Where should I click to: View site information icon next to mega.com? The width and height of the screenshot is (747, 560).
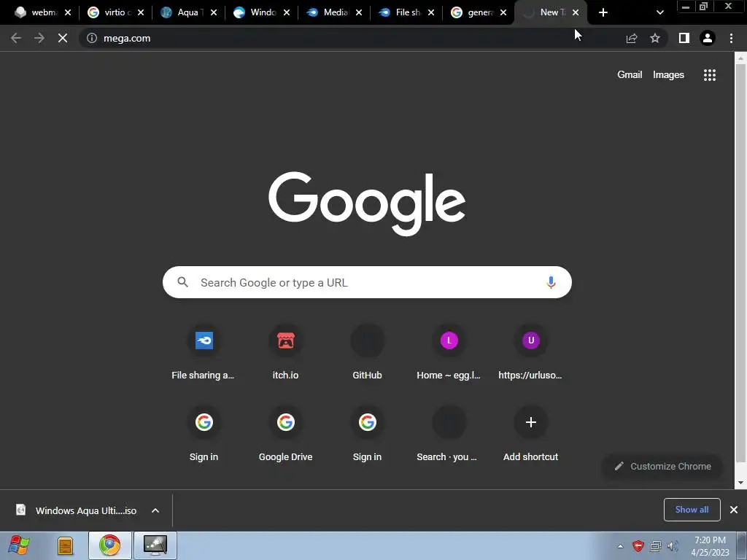[92, 38]
